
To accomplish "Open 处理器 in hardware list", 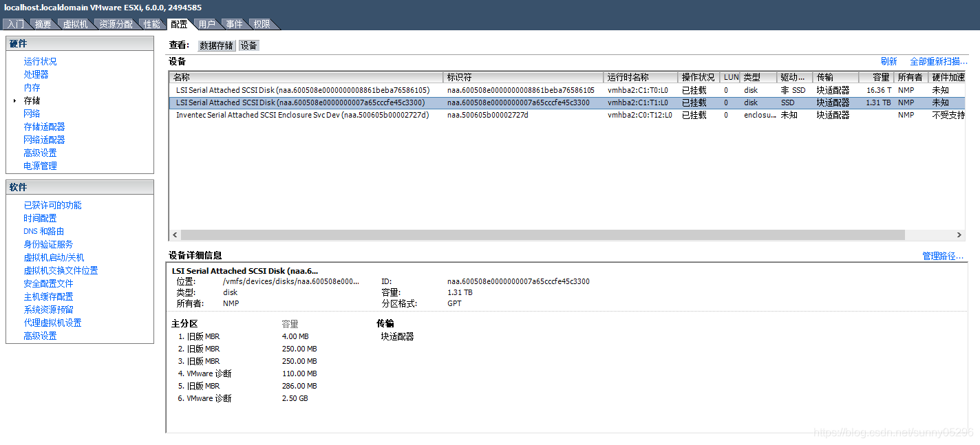I will click(36, 74).
